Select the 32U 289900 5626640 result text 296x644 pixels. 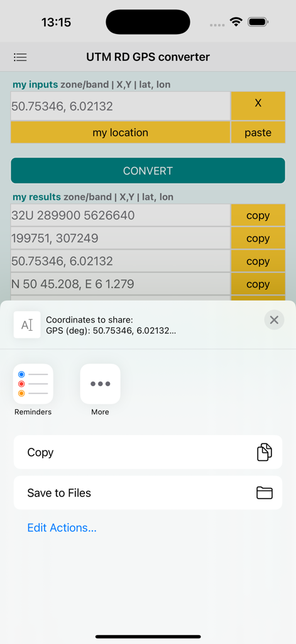[120, 215]
